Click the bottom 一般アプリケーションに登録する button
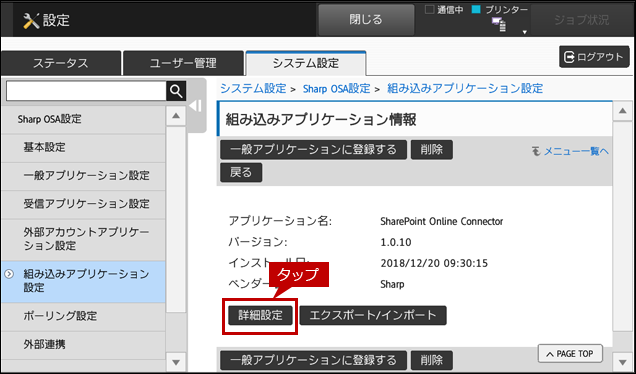636x374 pixels. [x=313, y=360]
